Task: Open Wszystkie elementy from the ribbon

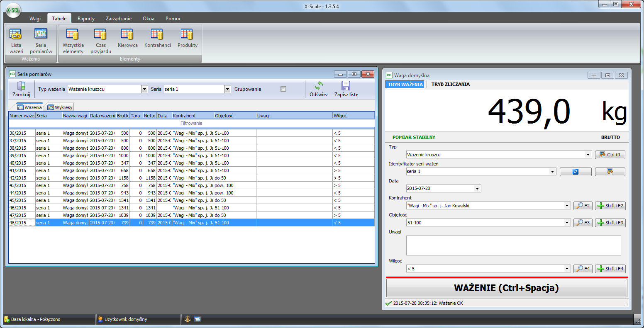Action: click(x=73, y=34)
